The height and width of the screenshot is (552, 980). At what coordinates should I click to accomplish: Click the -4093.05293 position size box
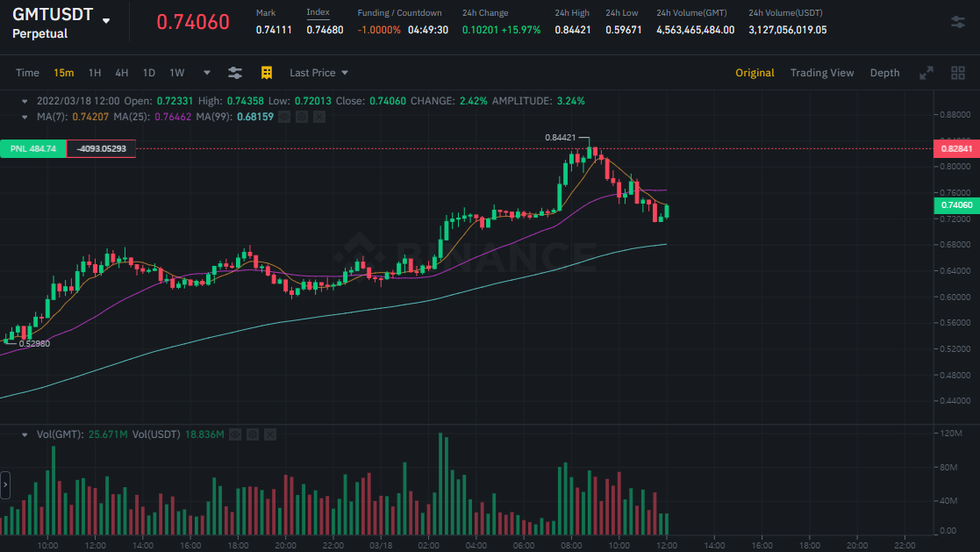(x=101, y=149)
